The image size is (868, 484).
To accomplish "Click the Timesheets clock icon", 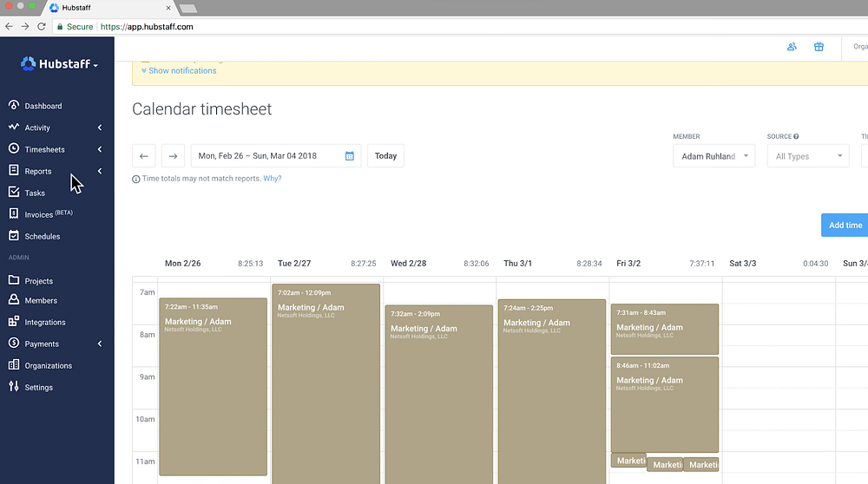I will [14, 148].
